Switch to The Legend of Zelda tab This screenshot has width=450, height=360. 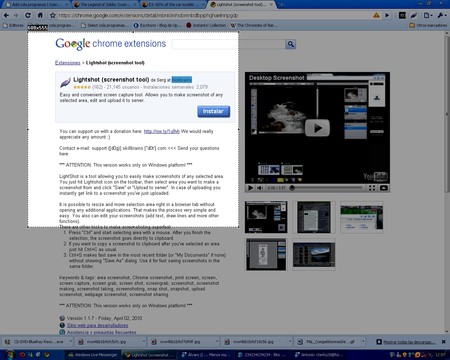[x=103, y=5]
